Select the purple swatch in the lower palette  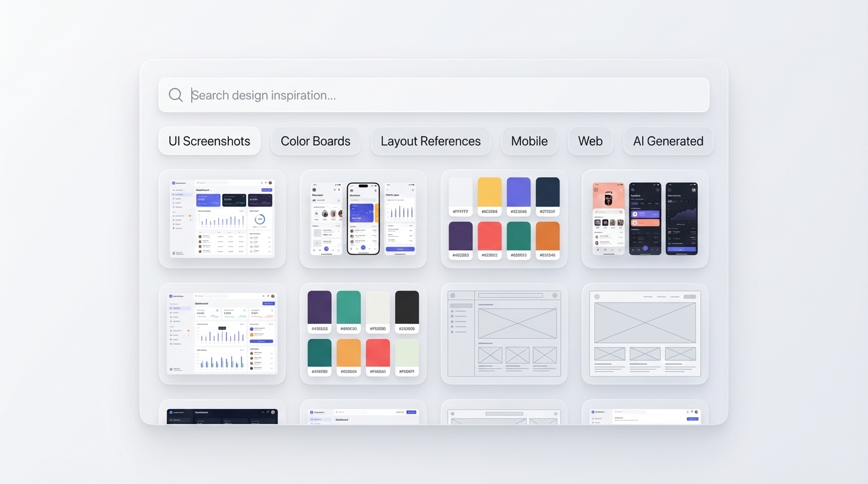tap(319, 309)
